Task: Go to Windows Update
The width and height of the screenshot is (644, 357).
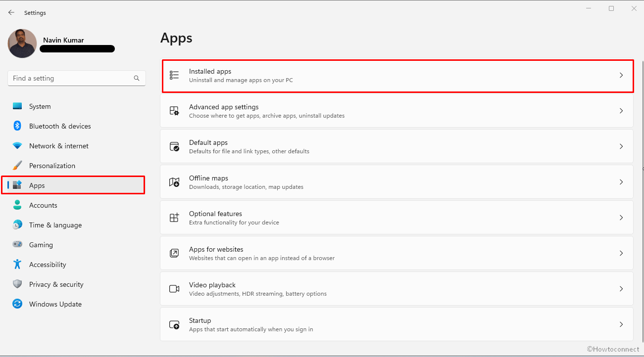Action: [x=77, y=304]
